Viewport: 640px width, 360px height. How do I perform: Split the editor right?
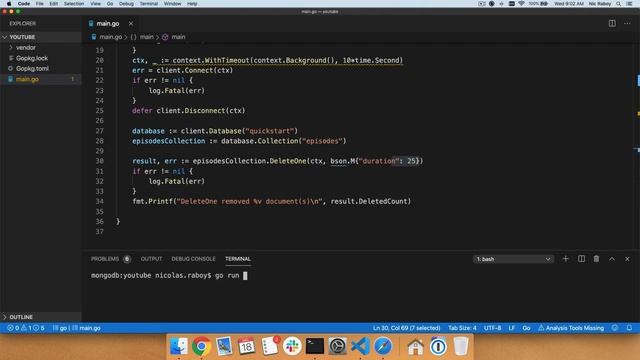point(612,23)
